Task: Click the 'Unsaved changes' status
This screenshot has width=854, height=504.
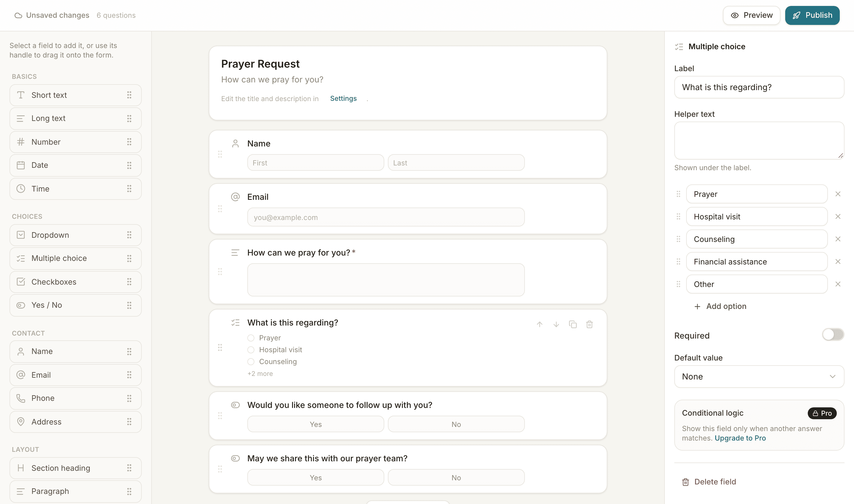Action: click(x=52, y=15)
